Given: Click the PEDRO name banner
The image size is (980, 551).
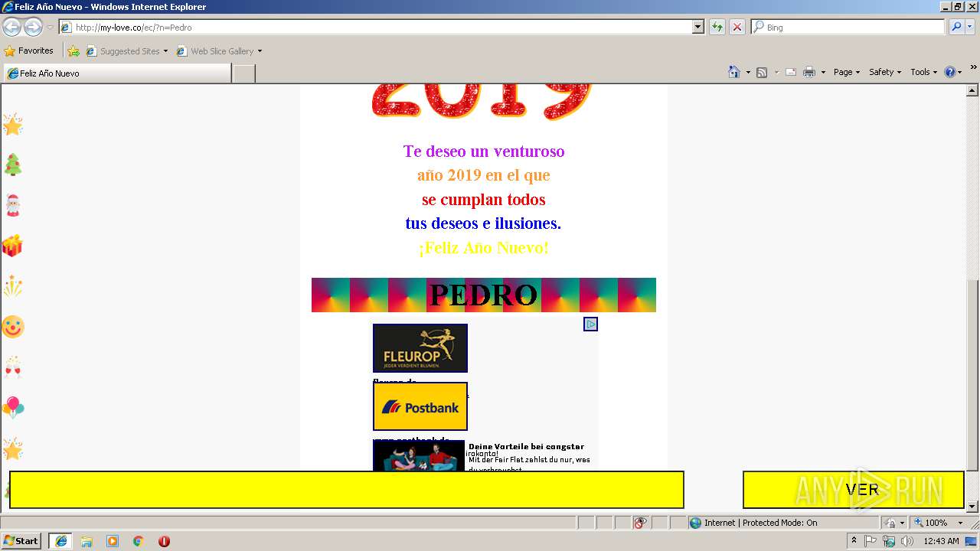Looking at the screenshot, I should click(484, 295).
